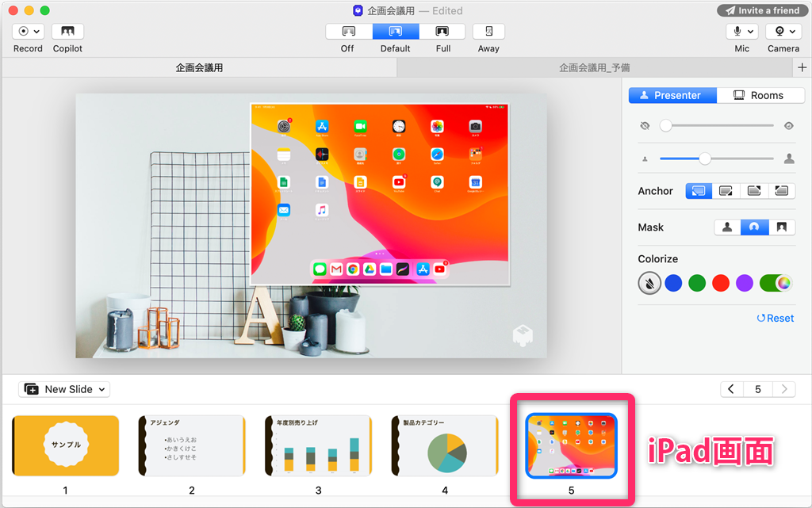Click the small person size icon
The width and height of the screenshot is (812, 508).
[x=645, y=159]
